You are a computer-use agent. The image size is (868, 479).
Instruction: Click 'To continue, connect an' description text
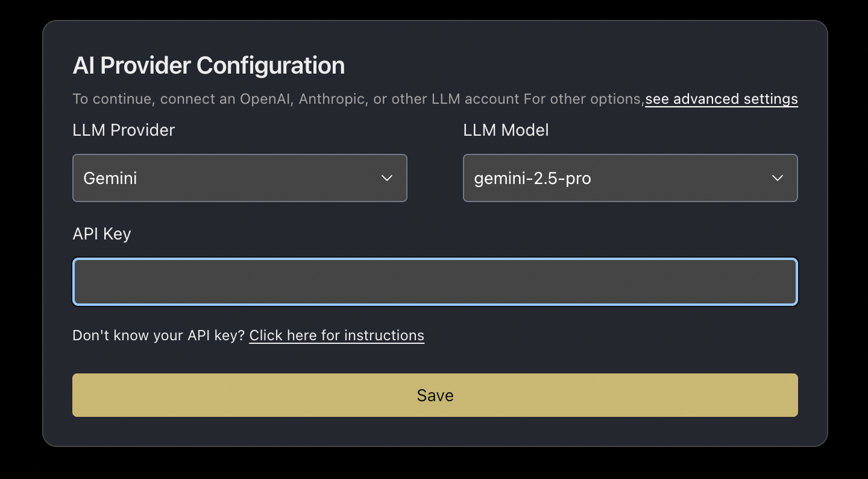click(x=154, y=99)
